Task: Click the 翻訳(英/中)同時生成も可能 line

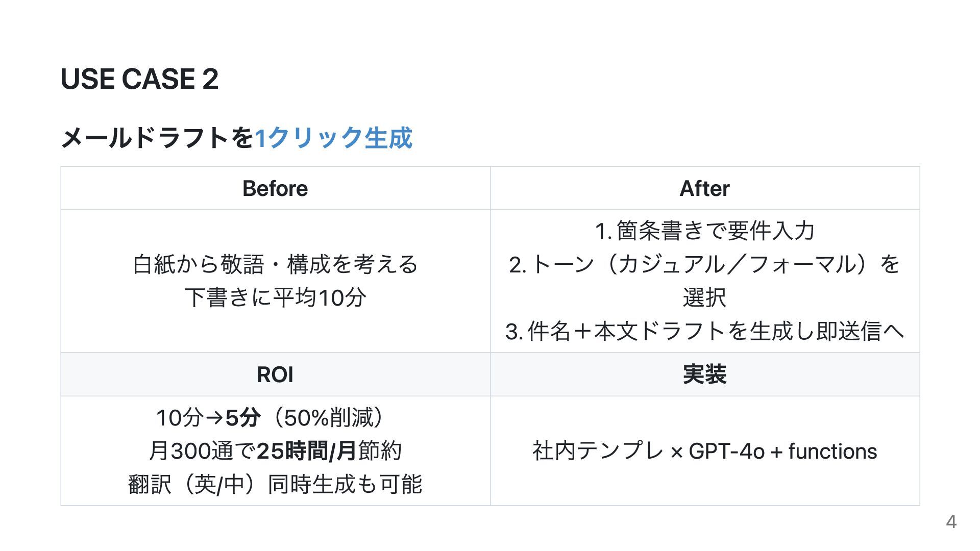Action: coord(275,484)
